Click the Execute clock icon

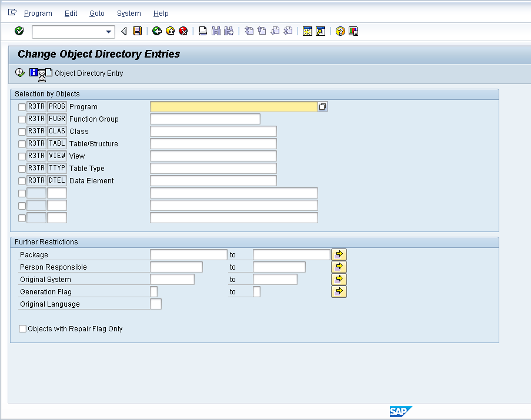[20, 73]
